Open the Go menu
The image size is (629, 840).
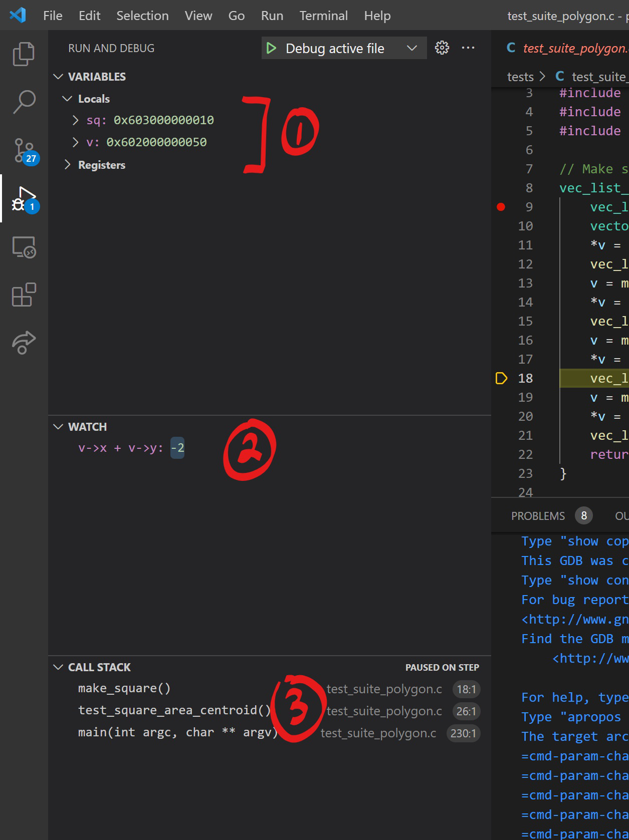[x=237, y=16]
